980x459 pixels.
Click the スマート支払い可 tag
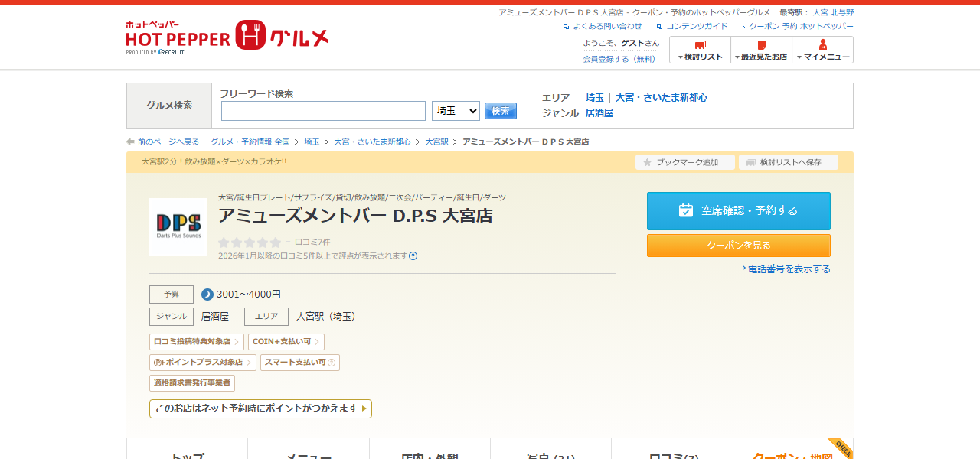(300, 363)
